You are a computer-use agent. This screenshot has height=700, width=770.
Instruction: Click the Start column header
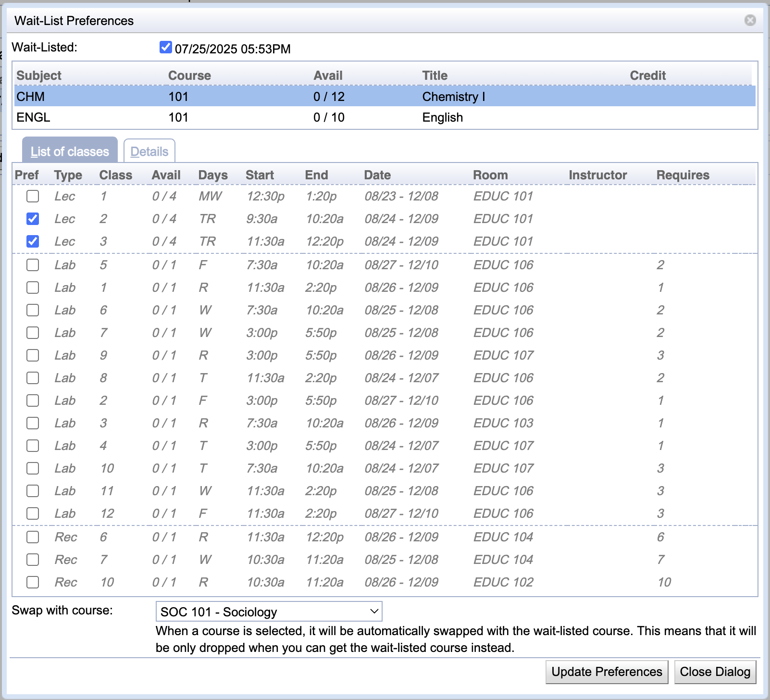[x=260, y=175]
